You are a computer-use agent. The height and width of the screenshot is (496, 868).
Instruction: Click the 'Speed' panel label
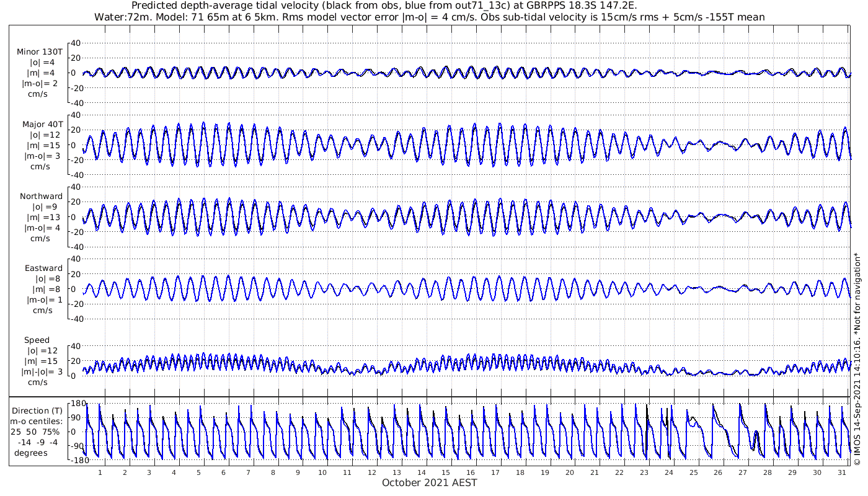pyautogui.click(x=37, y=340)
